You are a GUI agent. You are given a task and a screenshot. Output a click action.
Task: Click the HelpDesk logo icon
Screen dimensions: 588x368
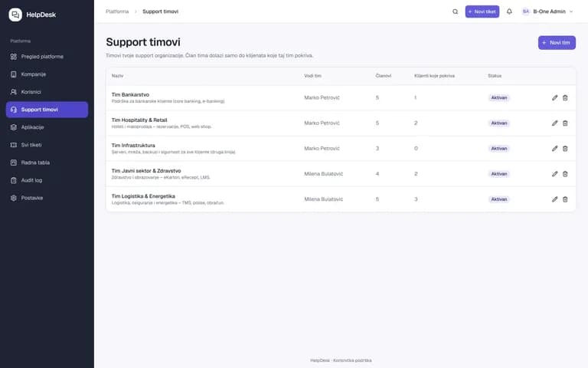tap(15, 15)
